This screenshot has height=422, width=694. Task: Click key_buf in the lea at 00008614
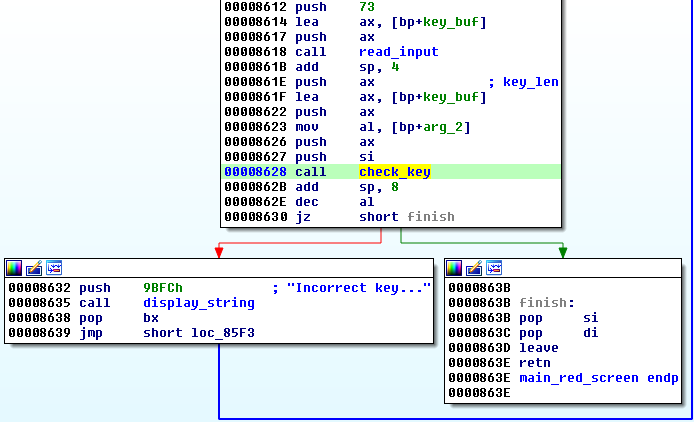(451, 22)
